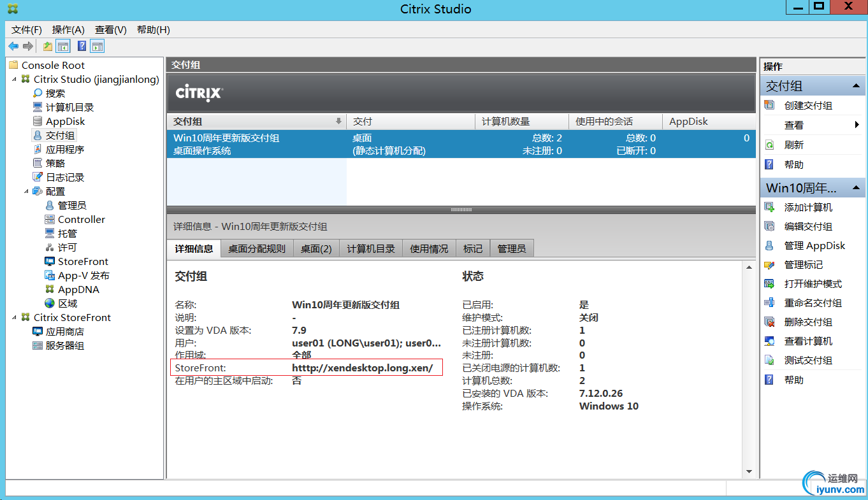Select the Win10周年更新版交付组 row
Viewport: 868px width, 500px height.
(x=461, y=145)
